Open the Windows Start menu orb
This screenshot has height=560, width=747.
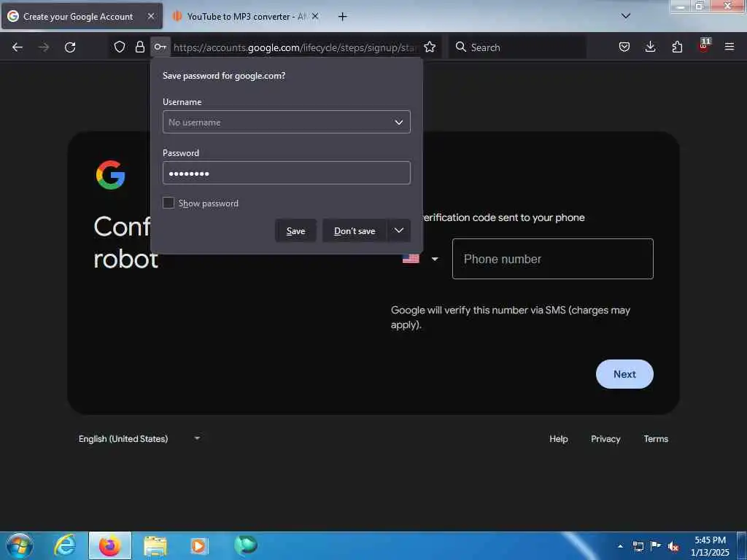(x=20, y=545)
